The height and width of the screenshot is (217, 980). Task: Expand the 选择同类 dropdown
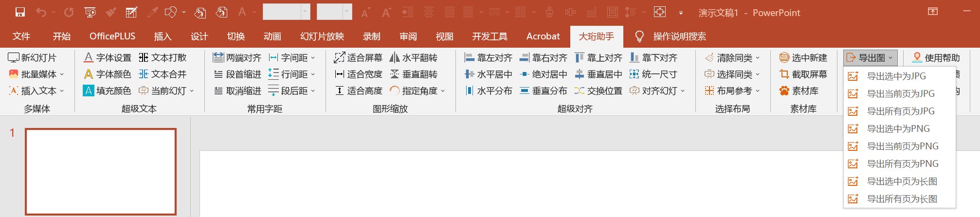pos(758,74)
